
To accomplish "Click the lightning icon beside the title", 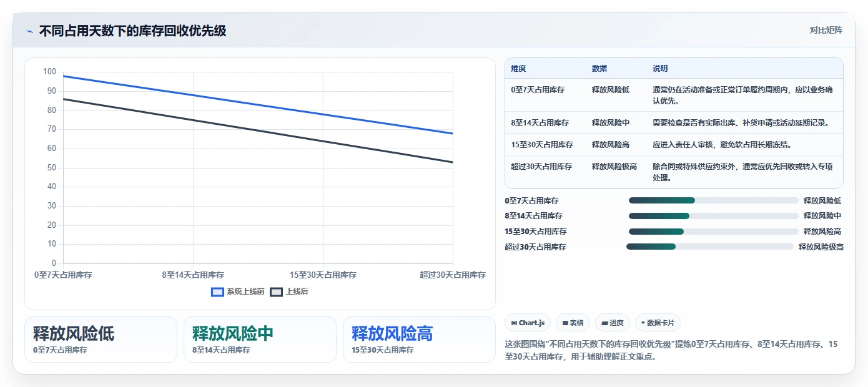I will tap(29, 31).
